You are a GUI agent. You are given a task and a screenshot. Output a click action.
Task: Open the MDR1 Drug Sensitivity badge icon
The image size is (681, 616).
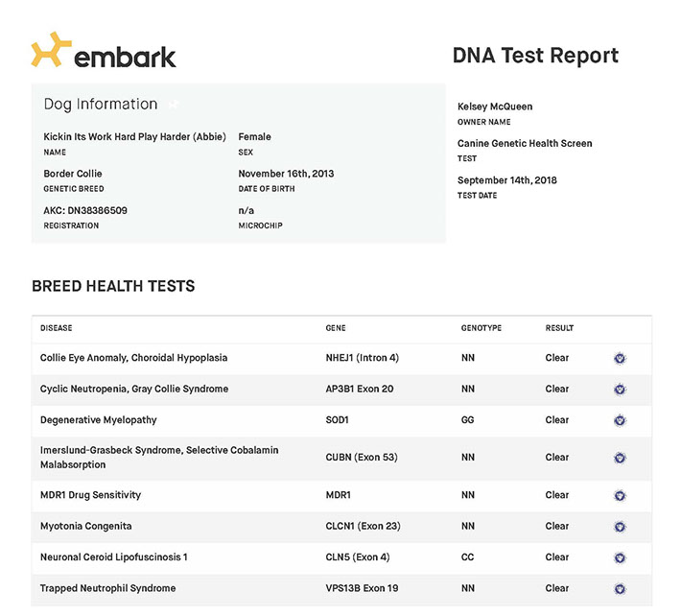point(620,496)
